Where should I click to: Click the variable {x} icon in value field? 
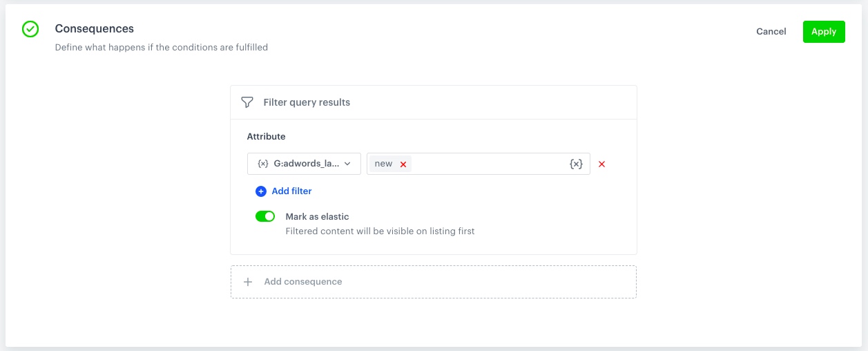(576, 164)
